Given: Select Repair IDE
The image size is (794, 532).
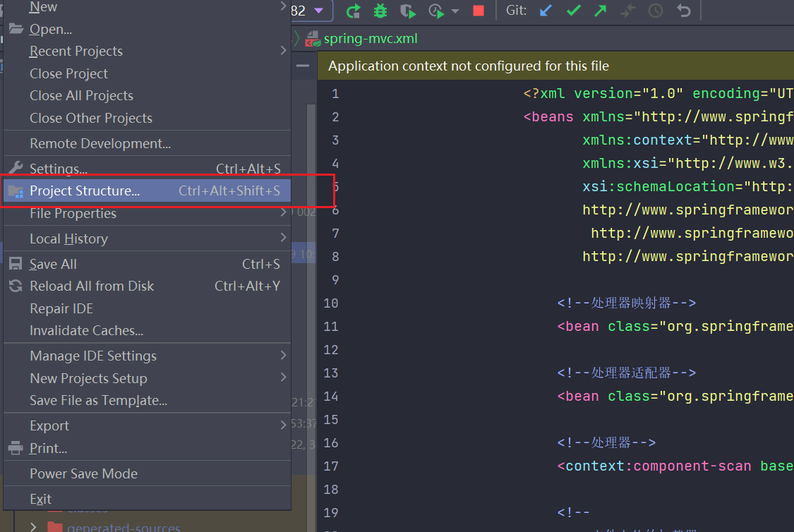Looking at the screenshot, I should click(x=147, y=308).
